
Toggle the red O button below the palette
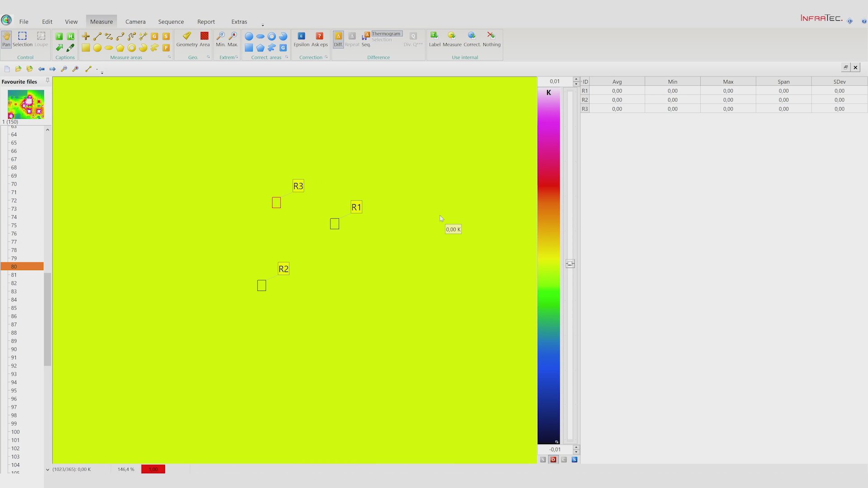pyautogui.click(x=553, y=460)
